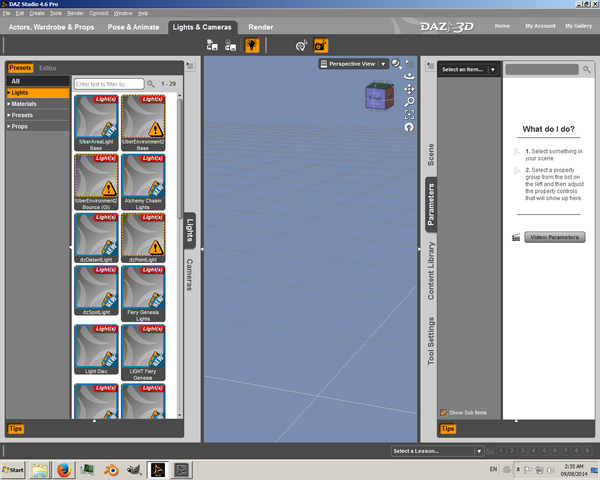Image resolution: width=600 pixels, height=480 pixels.
Task: Open Firefox from the taskbar
Action: pyautogui.click(x=64, y=470)
